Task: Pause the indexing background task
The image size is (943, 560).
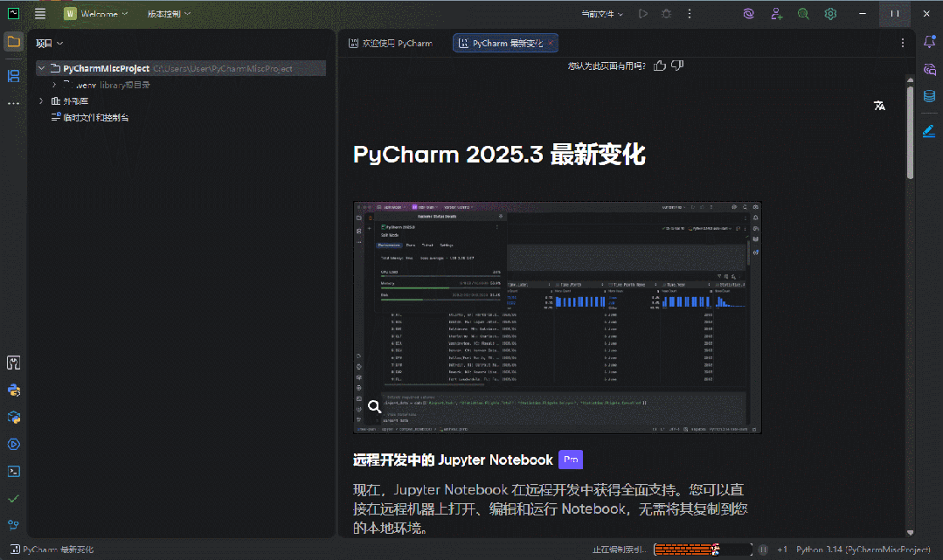Action: tap(763, 550)
